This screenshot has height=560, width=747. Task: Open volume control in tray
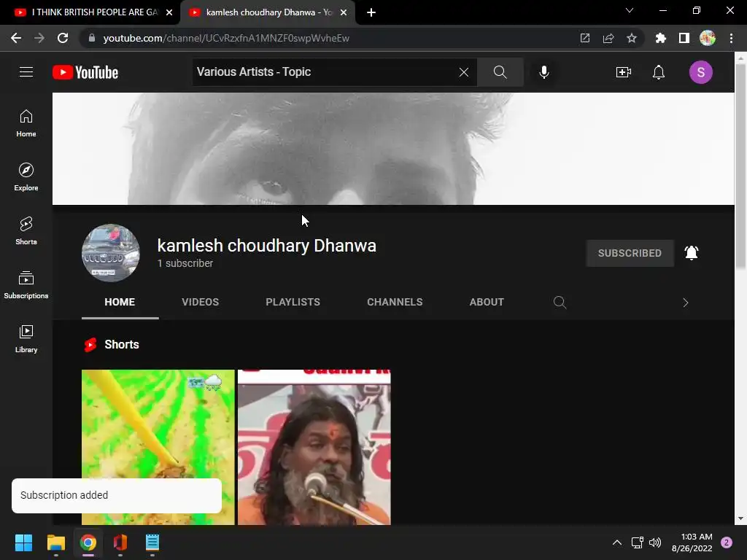pos(655,542)
